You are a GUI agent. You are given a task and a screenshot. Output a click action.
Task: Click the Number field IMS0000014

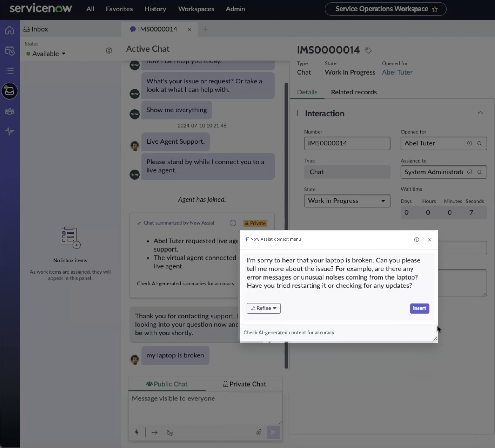click(x=347, y=143)
